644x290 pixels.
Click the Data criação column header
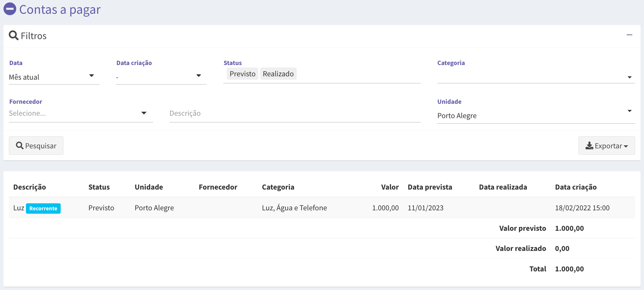click(576, 187)
